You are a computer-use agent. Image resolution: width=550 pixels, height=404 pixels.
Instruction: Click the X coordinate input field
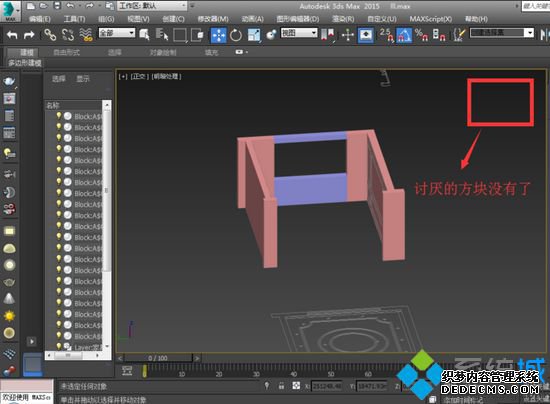pos(327,386)
